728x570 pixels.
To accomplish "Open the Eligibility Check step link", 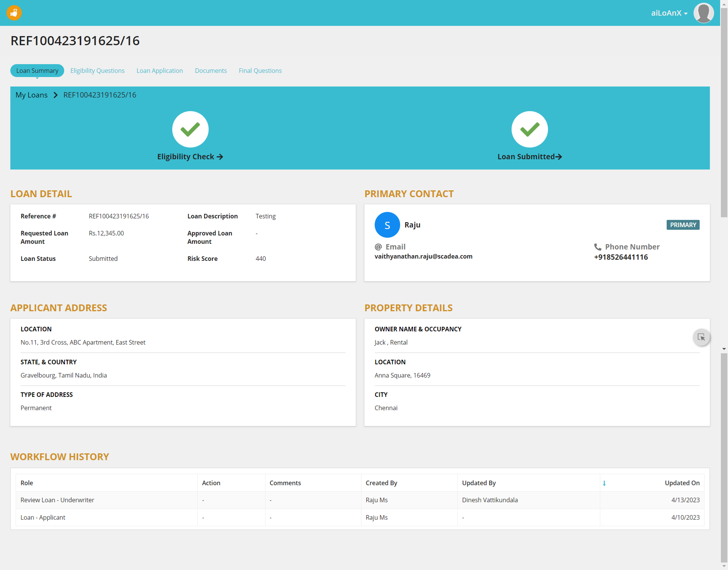I will point(190,157).
